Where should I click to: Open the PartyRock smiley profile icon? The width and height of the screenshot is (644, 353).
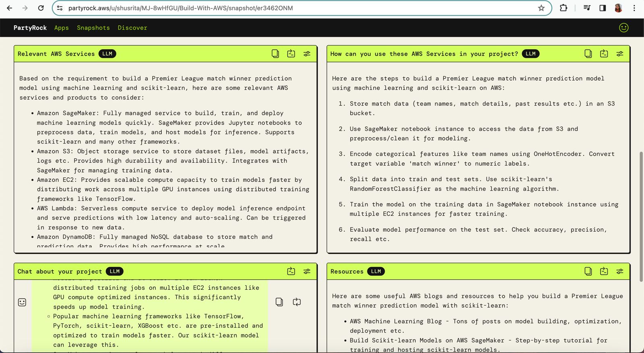[623, 27]
